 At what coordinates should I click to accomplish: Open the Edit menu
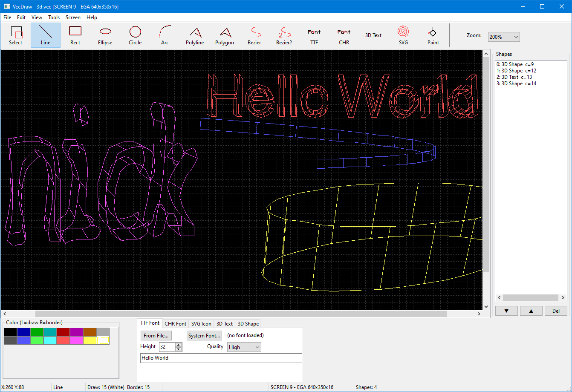click(21, 17)
